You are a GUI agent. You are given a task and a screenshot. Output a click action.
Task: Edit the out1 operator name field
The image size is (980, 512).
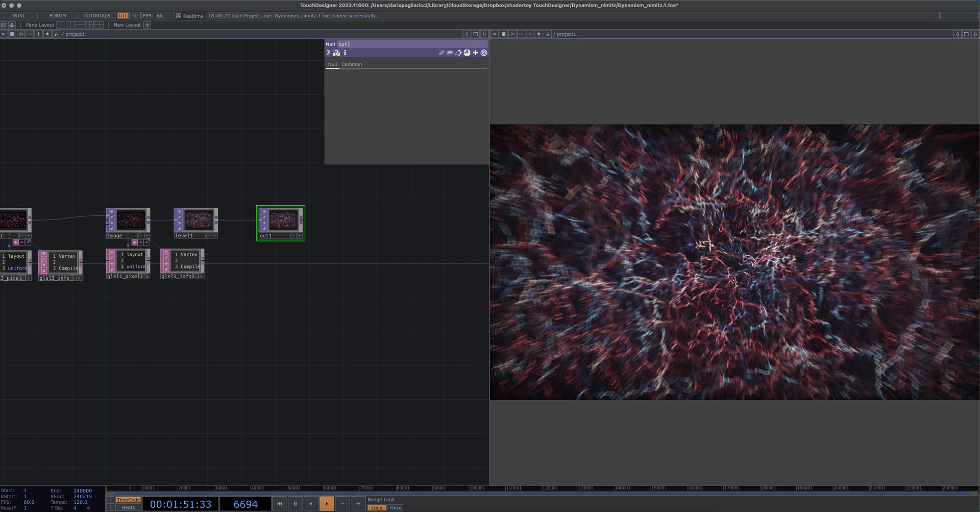412,44
